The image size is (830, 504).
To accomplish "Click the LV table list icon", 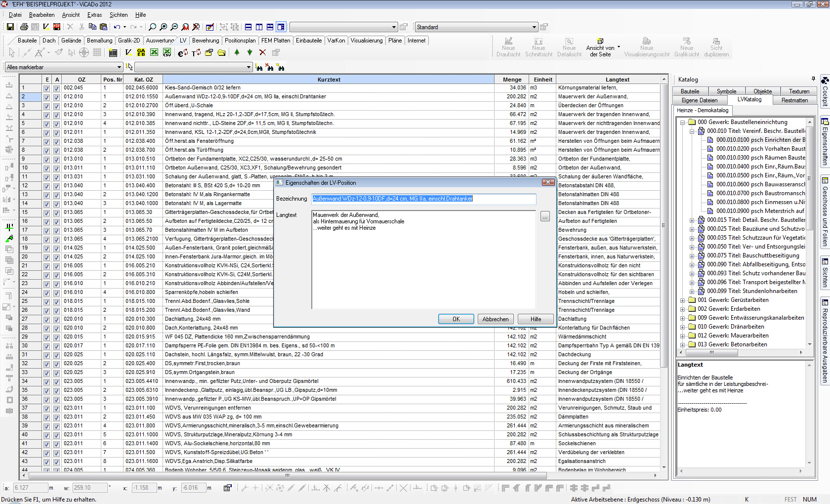I will (x=113, y=52).
